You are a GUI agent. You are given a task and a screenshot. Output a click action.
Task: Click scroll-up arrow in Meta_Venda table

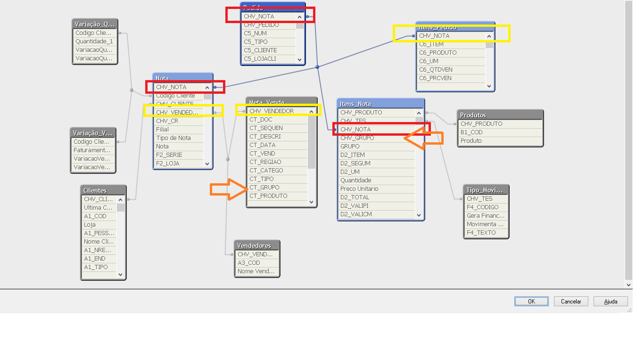312,112
